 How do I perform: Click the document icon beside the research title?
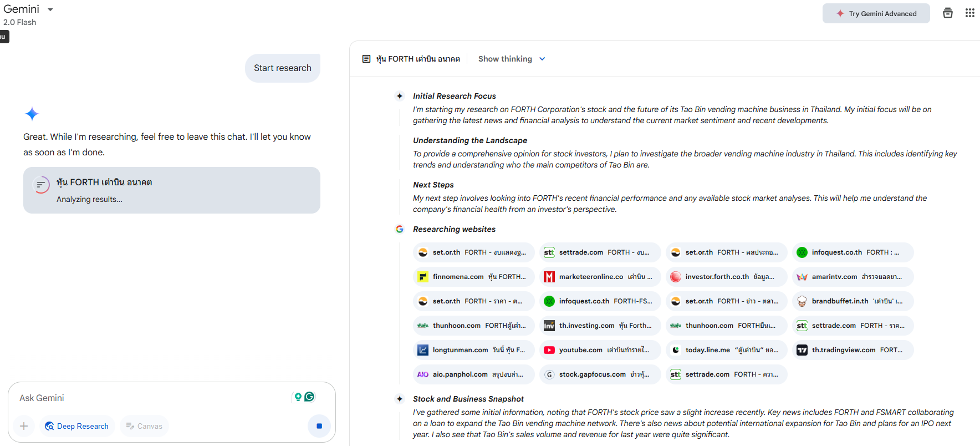click(366, 59)
